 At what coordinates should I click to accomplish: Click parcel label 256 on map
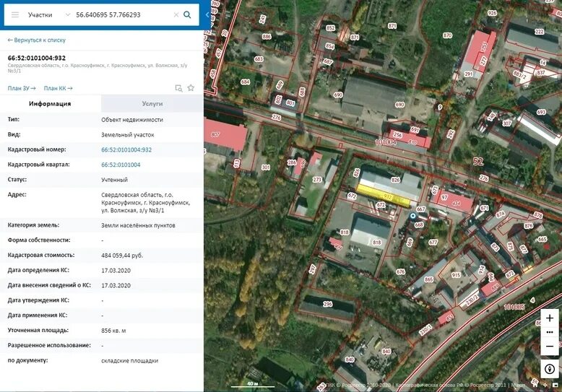click(x=397, y=135)
